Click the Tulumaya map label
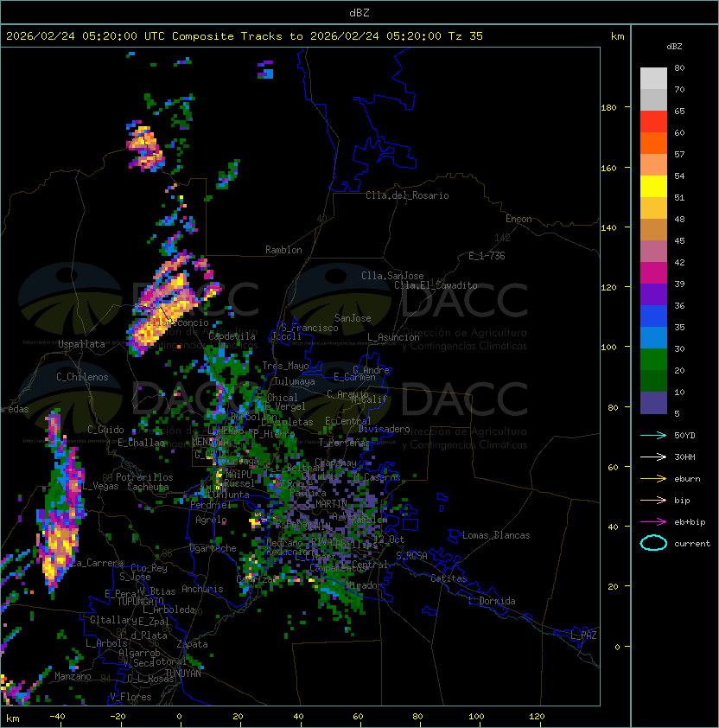Screen dimensions: 719x728 [x=295, y=381]
